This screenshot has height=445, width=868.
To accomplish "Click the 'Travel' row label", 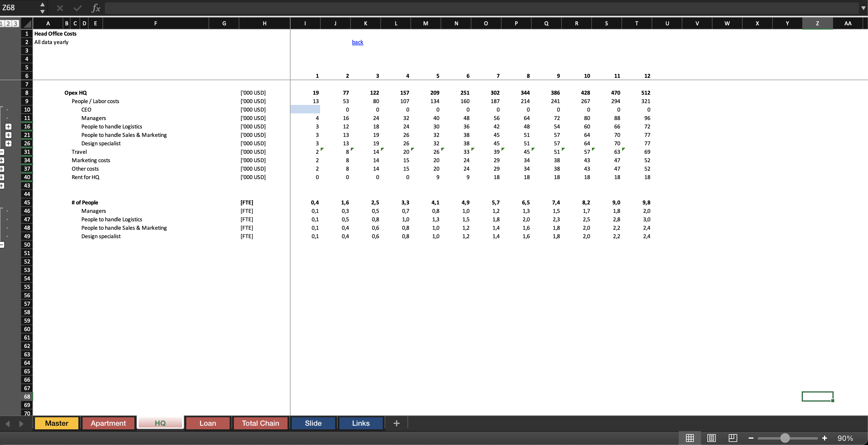I will point(79,152).
